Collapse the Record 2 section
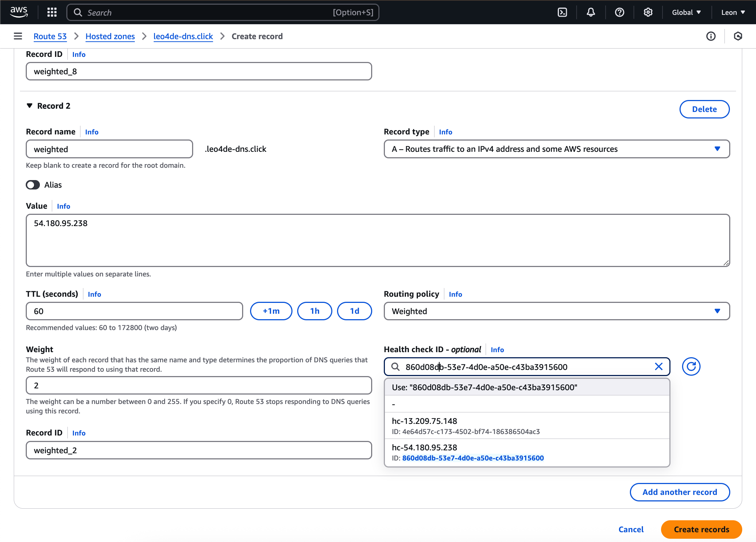This screenshot has width=756, height=542. coord(30,106)
